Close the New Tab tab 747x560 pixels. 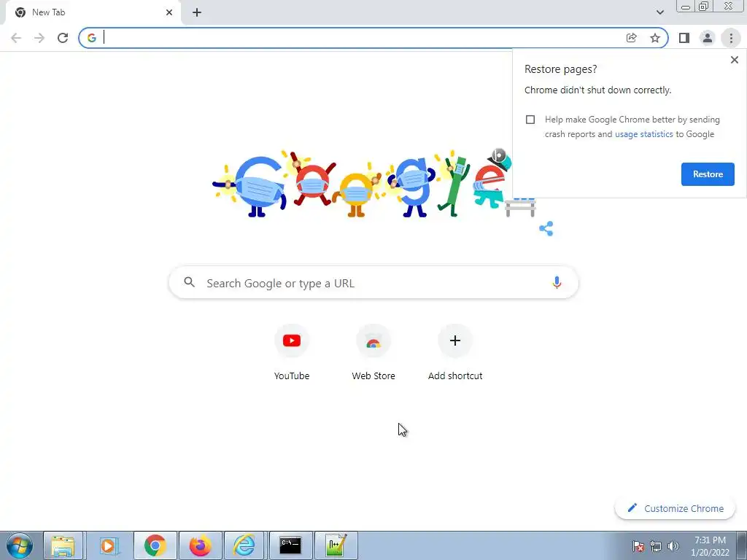(169, 12)
